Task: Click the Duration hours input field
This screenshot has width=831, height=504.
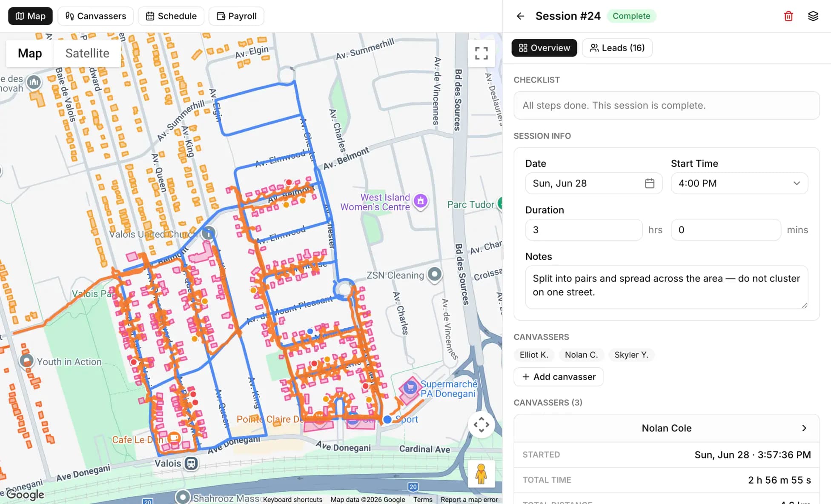Action: tap(584, 230)
